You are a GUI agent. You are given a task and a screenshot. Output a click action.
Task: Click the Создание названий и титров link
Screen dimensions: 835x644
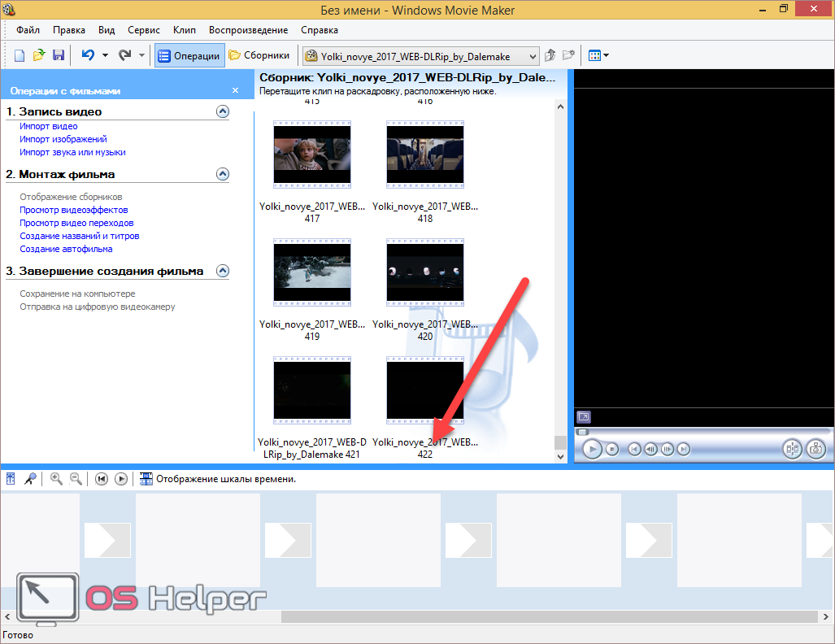coord(80,236)
